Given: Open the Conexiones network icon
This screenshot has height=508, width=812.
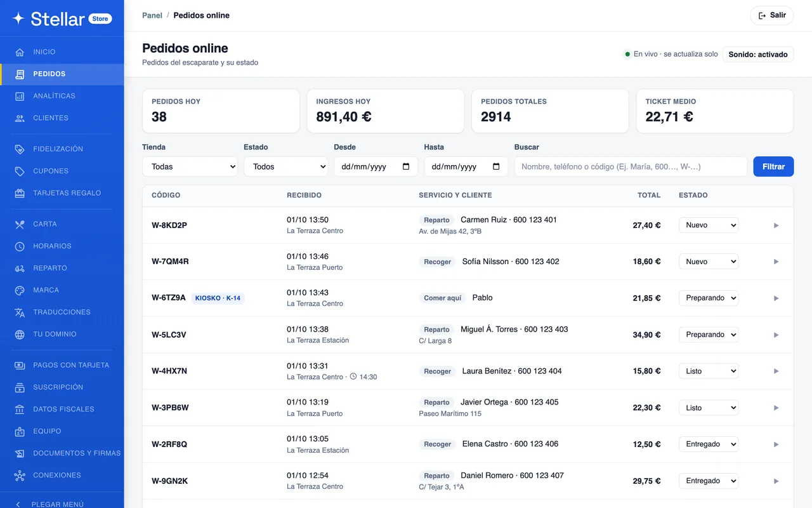Looking at the screenshot, I should point(20,475).
